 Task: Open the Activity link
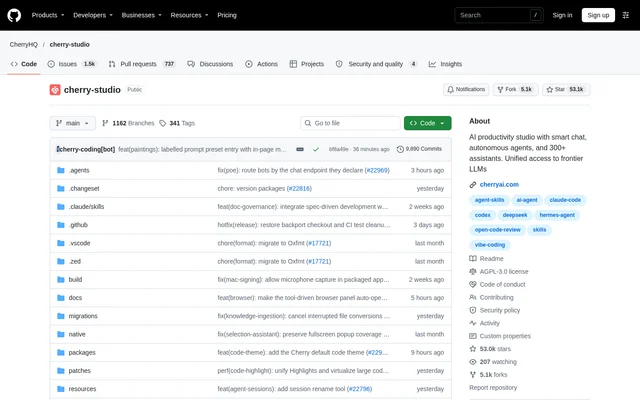[484, 323]
